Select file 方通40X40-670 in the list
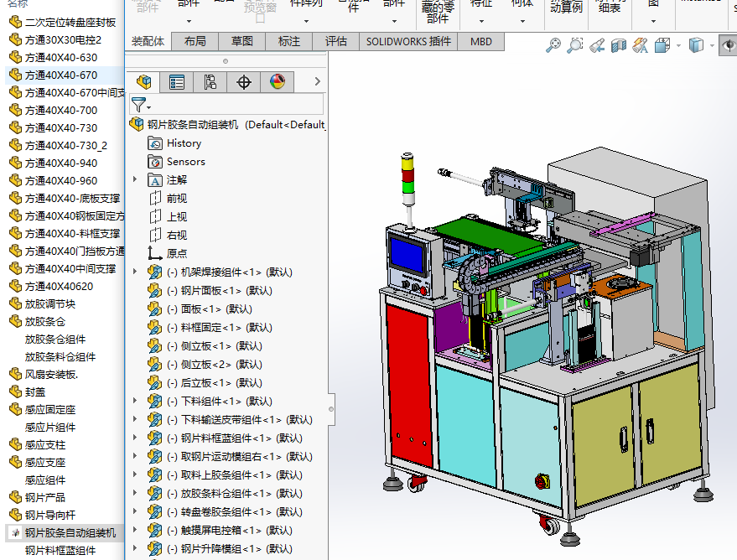737x560 pixels. pos(60,75)
